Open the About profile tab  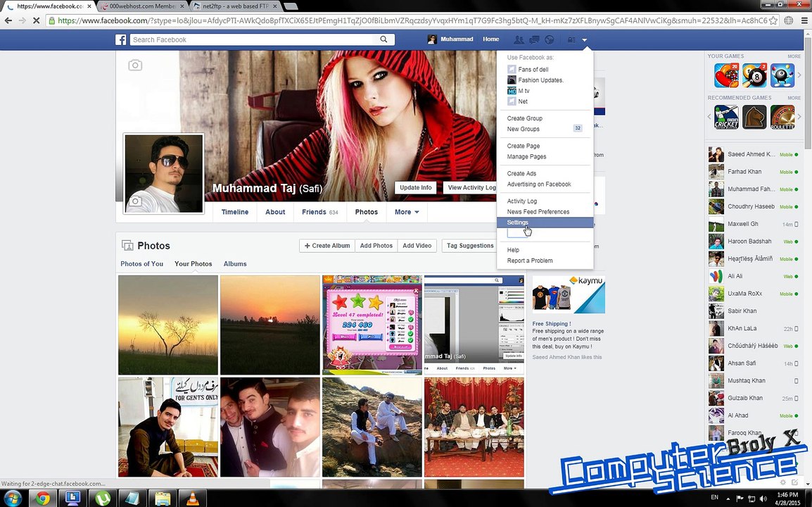[275, 212]
